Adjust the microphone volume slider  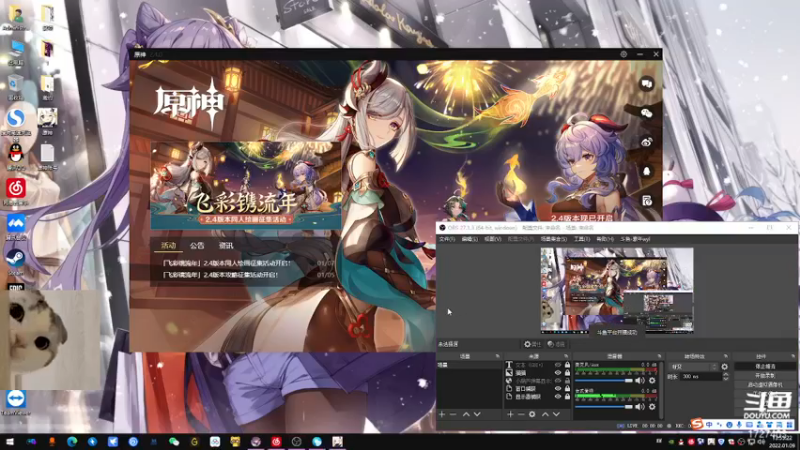604,381
